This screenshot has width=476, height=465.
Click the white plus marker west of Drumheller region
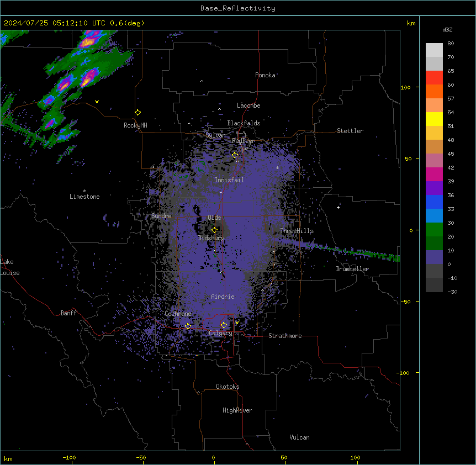click(338, 207)
